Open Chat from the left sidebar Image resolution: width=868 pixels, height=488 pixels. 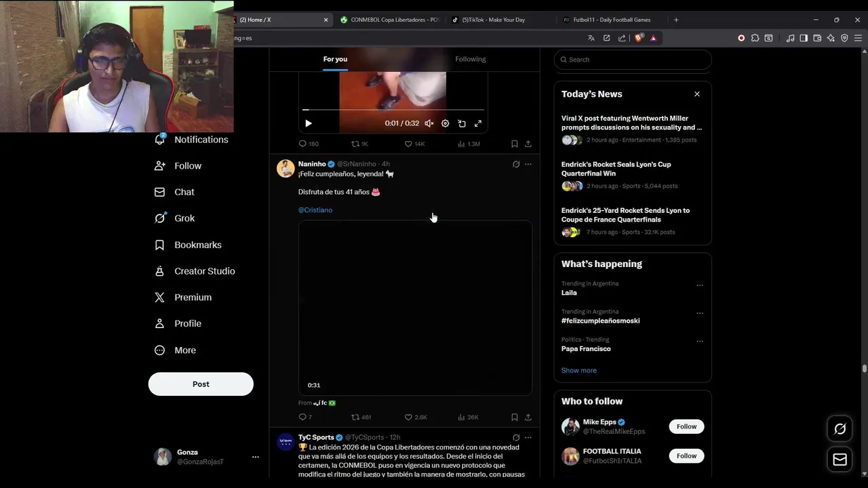pyautogui.click(x=175, y=192)
